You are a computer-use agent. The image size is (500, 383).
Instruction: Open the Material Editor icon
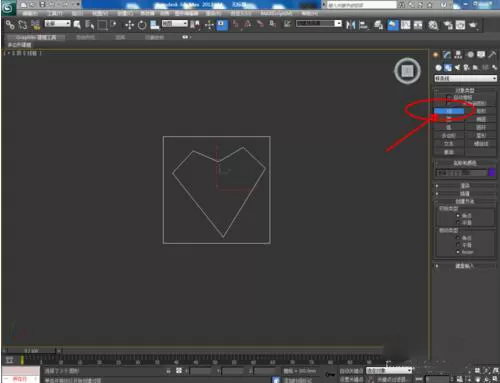pyautogui.click(x=433, y=25)
